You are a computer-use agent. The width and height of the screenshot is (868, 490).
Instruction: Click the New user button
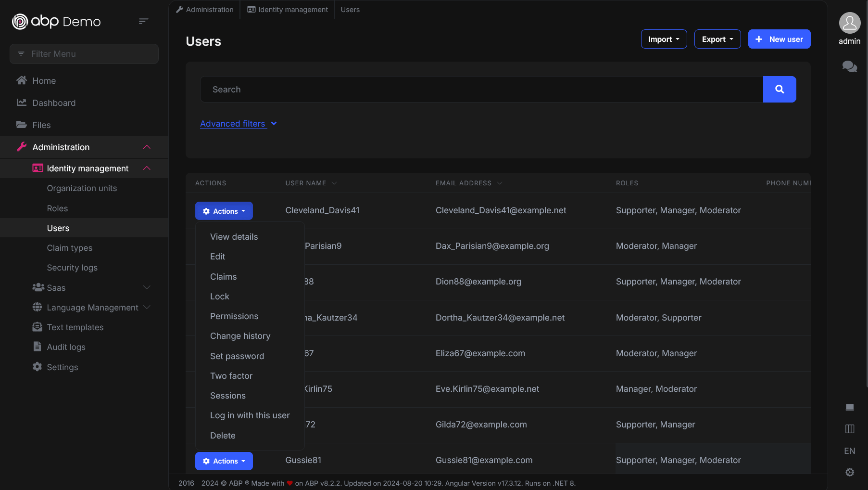point(779,39)
